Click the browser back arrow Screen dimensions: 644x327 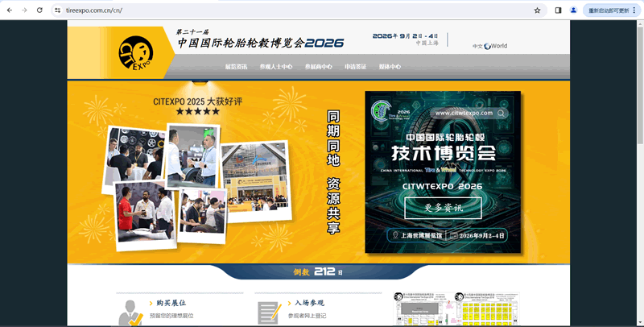[x=9, y=10]
